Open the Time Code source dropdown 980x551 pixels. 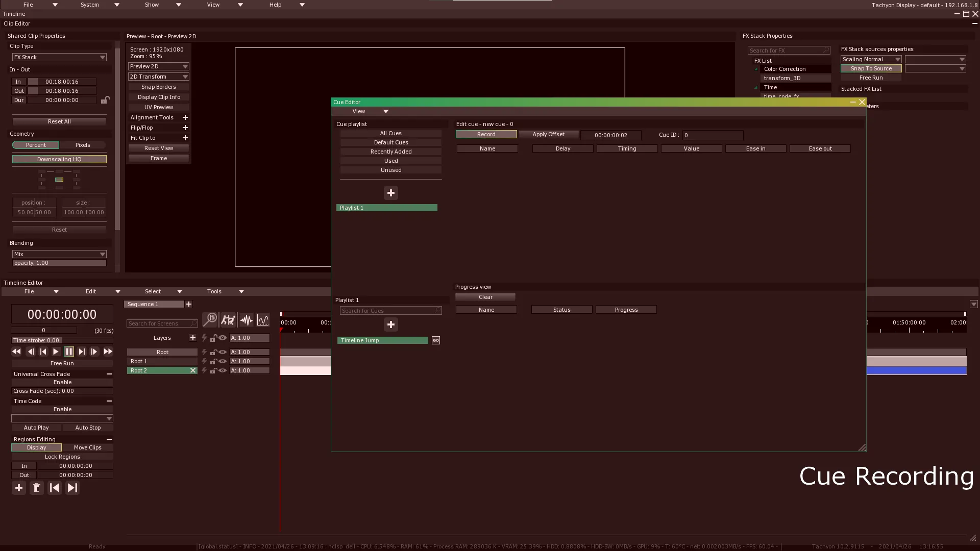[62, 418]
